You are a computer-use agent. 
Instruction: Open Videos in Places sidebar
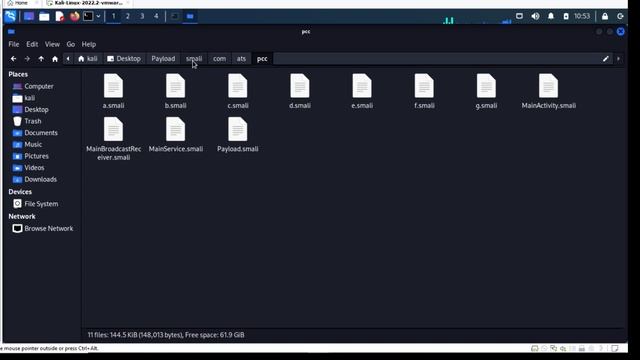pos(29,168)
